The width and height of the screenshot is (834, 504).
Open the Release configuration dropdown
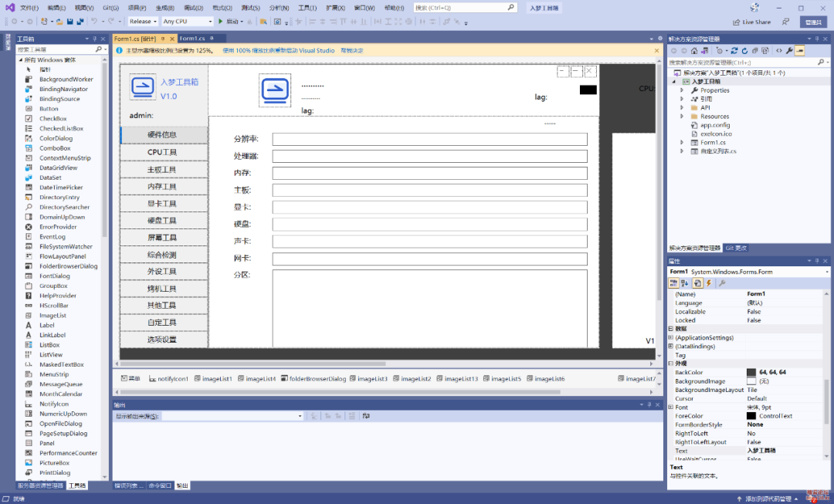pos(143,22)
